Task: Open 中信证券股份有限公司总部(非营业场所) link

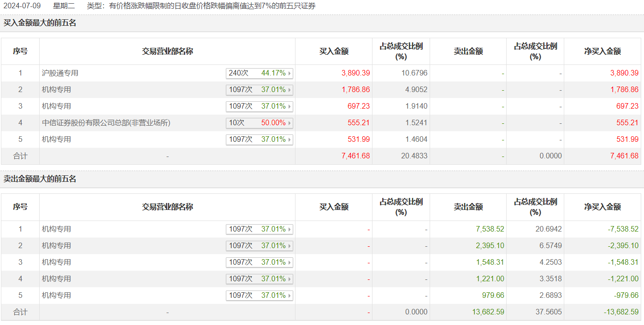Action: (x=106, y=123)
